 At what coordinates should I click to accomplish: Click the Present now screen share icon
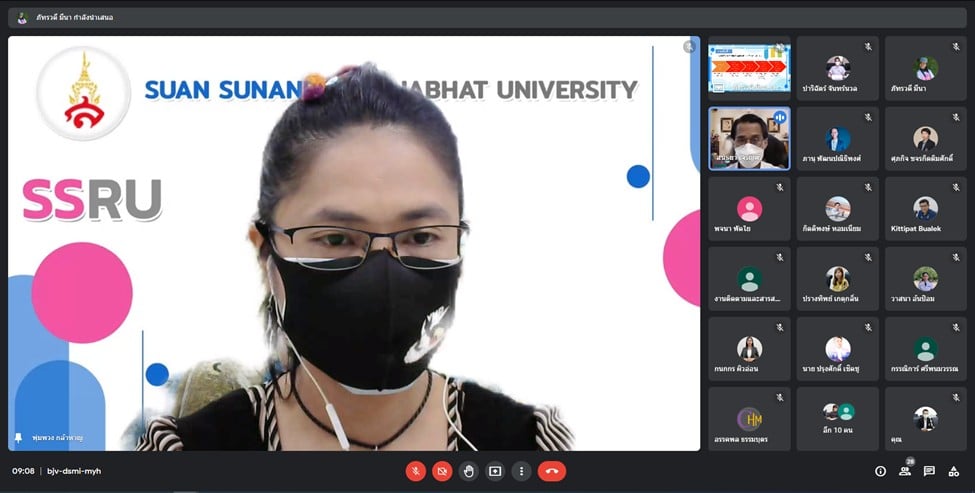pyautogui.click(x=495, y=471)
